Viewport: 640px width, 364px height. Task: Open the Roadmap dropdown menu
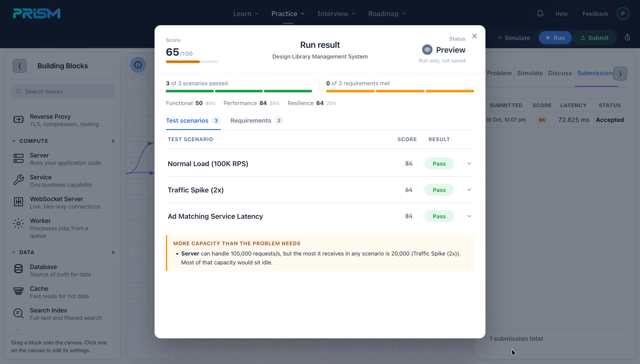coord(387,14)
